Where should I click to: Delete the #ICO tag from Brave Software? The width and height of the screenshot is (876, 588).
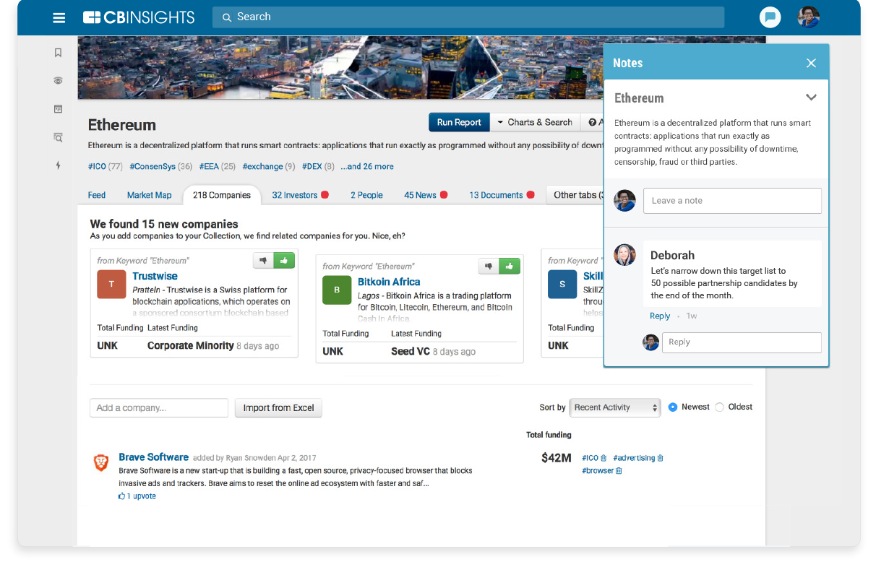click(x=604, y=458)
